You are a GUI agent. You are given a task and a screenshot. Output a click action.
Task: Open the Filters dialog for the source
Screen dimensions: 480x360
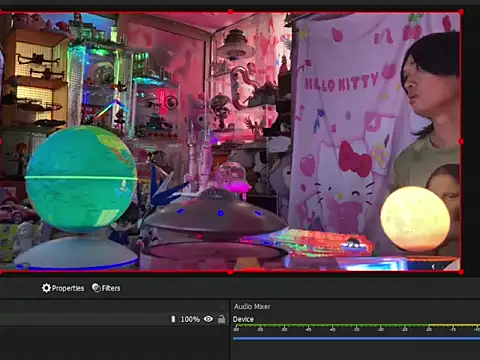106,288
